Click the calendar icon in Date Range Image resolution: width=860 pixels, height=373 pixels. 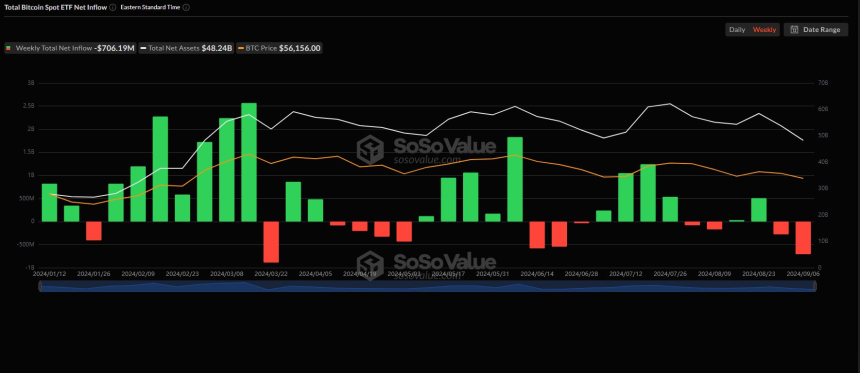(794, 30)
